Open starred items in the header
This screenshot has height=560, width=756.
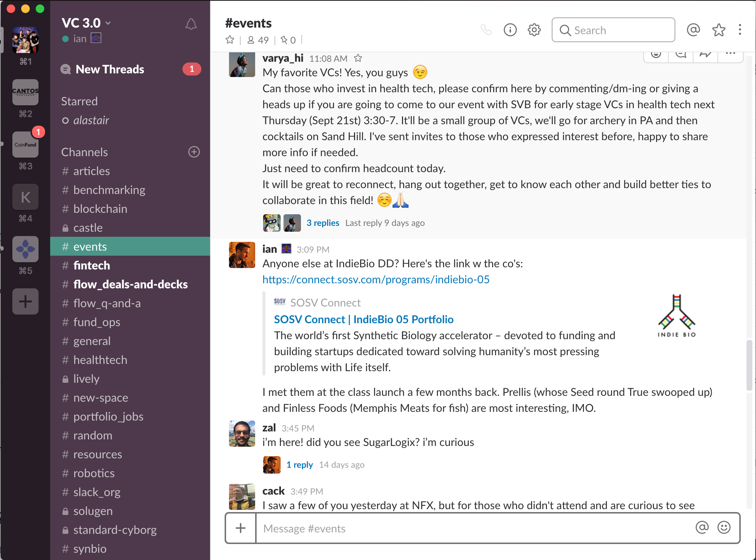click(719, 30)
